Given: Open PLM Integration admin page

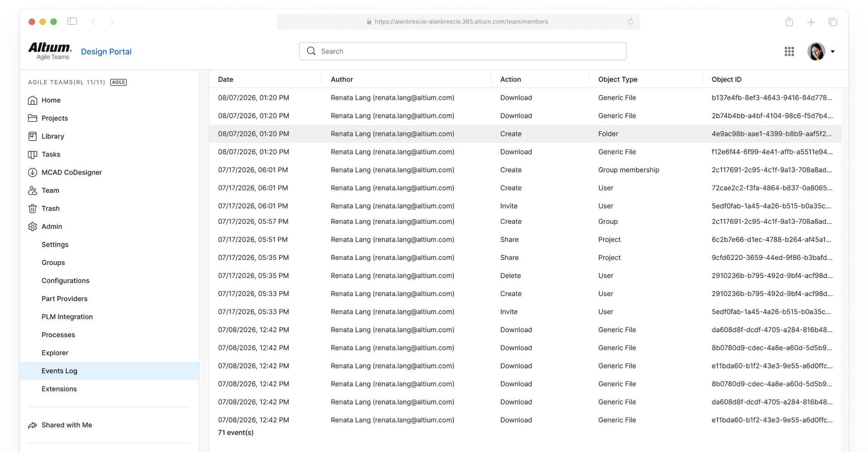Looking at the screenshot, I should [x=67, y=317].
